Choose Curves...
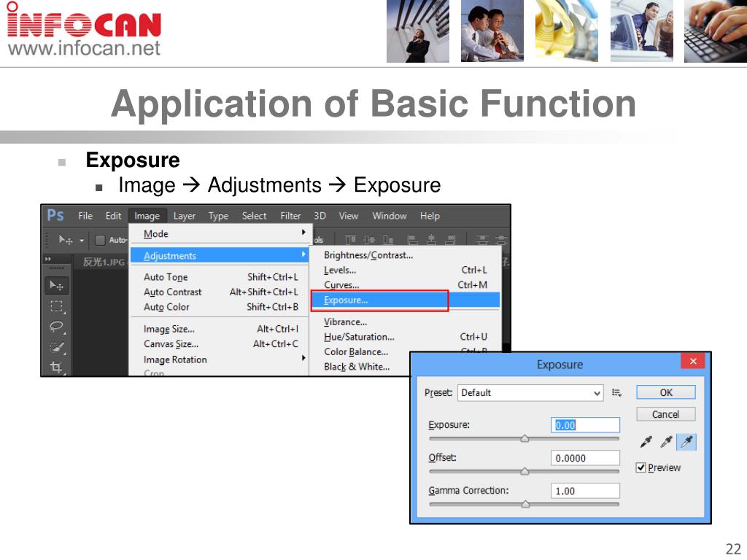Viewport: 747px width, 560px height. [x=405, y=285]
